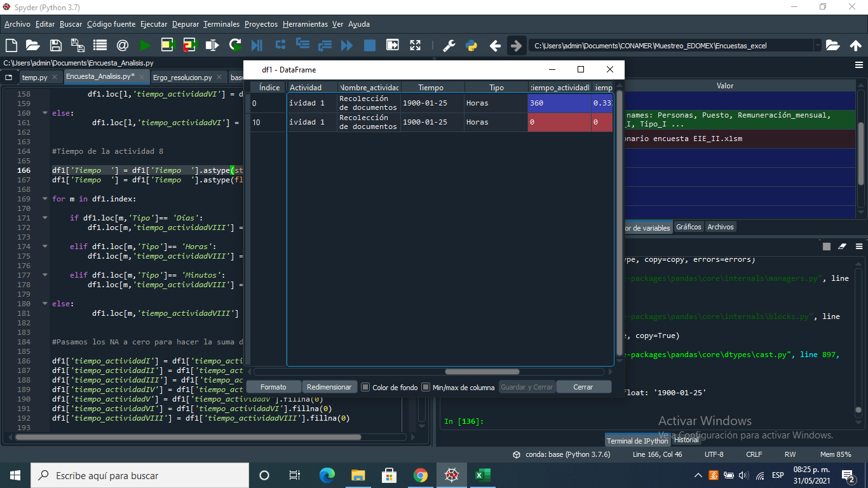The image size is (868, 488).
Task: Maximize the current pane
Action: click(x=393, y=45)
